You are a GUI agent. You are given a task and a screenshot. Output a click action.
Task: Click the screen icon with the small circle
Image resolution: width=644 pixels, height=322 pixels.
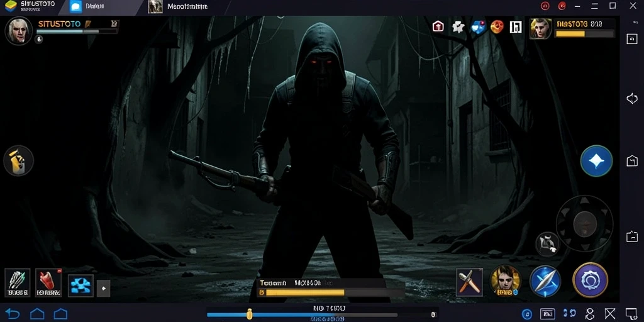coord(631,314)
